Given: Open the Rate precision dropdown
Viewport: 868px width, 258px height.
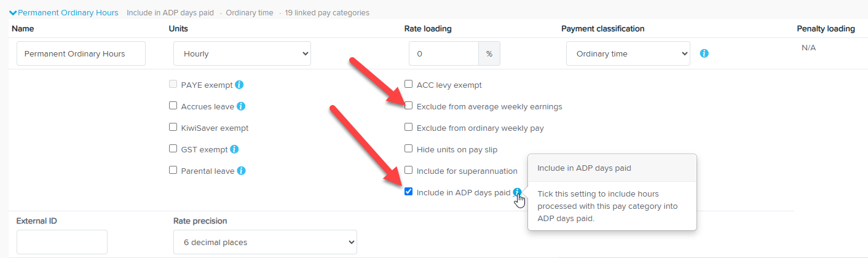Looking at the screenshot, I should point(265,242).
